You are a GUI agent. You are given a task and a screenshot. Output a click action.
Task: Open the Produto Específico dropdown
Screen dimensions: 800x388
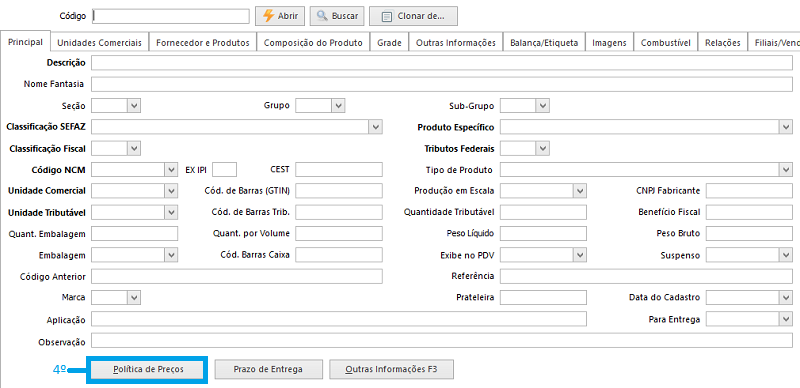pyautogui.click(x=786, y=127)
